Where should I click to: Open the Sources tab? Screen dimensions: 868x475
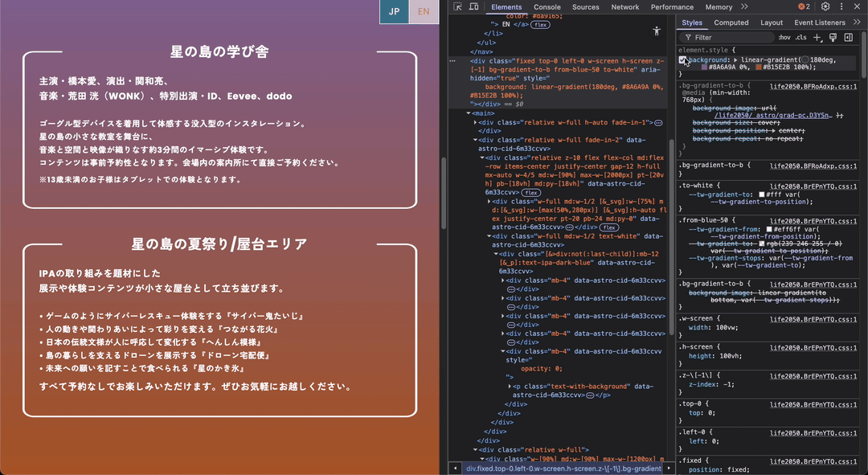pyautogui.click(x=585, y=7)
